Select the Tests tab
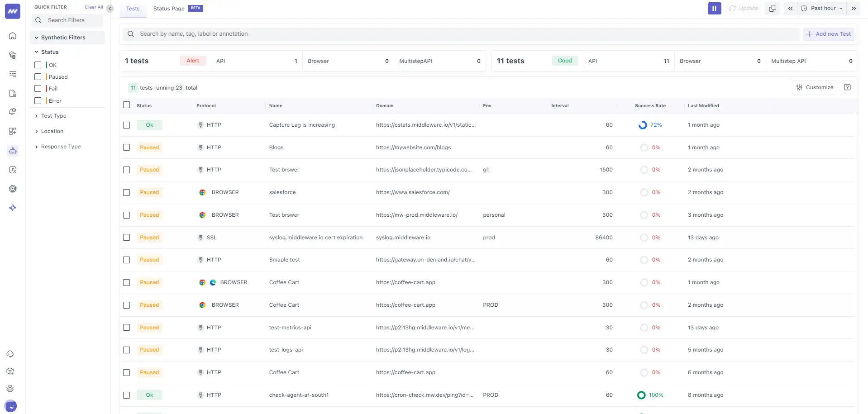The image size is (868, 414). 132,9
